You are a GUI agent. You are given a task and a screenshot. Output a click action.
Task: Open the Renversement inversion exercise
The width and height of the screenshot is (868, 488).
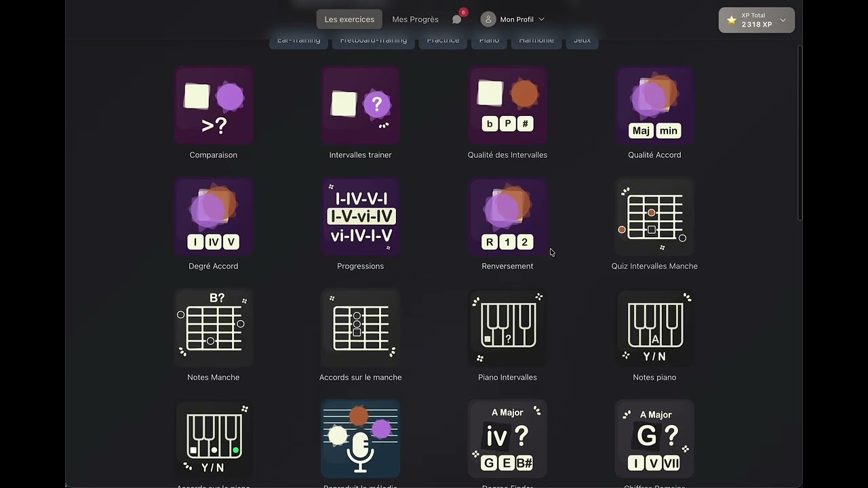(x=507, y=217)
